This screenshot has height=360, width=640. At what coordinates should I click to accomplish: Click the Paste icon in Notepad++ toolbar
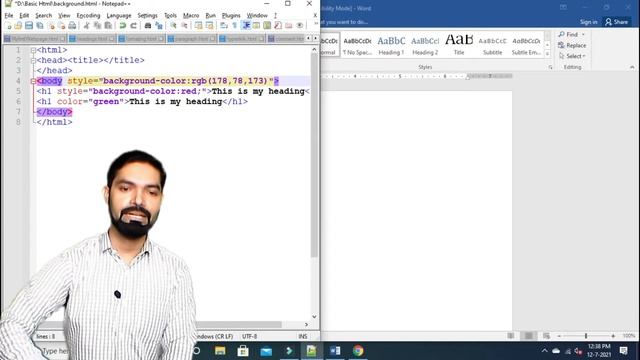(x=108, y=26)
